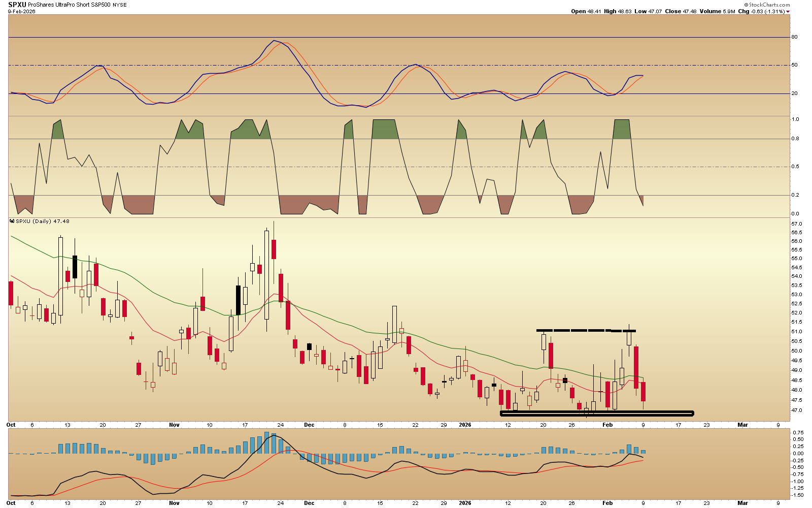Viewport: 812px width, 508px height.
Task: Click the 80 level label on top indicator
Action: 795,37
